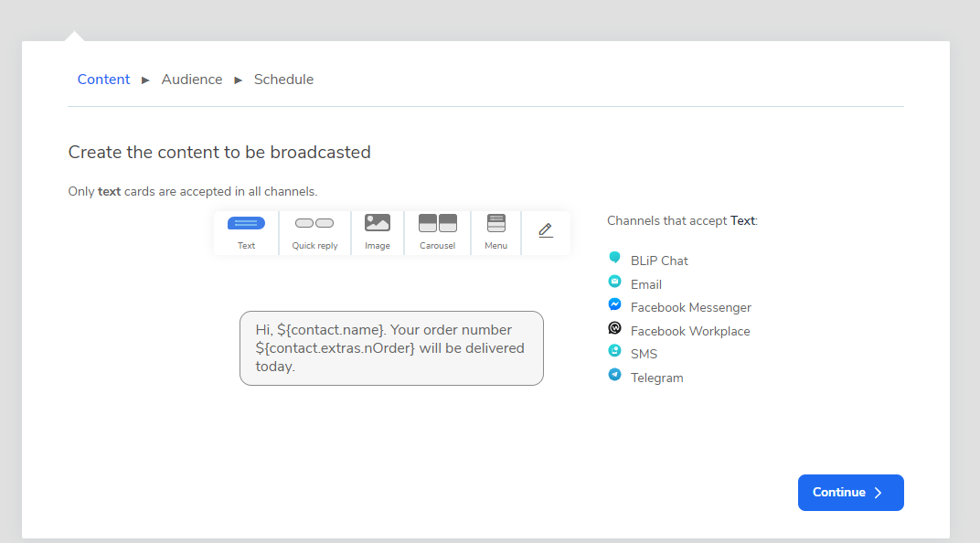
Task: Pick the Image card type icon
Action: [x=378, y=223]
